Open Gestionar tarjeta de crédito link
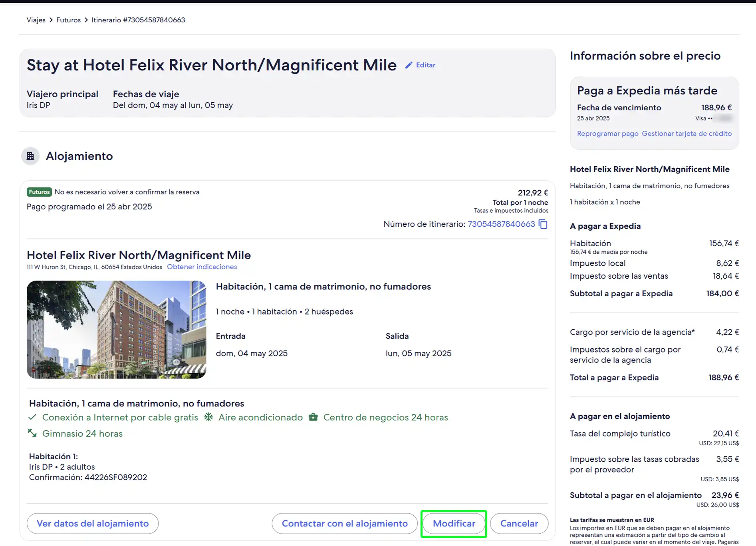Image resolution: width=756 pixels, height=546 pixels. tap(687, 134)
